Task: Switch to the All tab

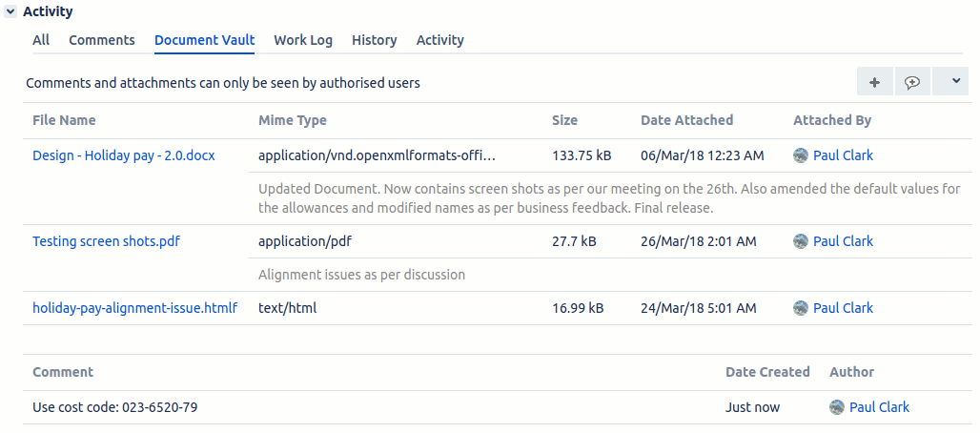Action: [x=41, y=40]
